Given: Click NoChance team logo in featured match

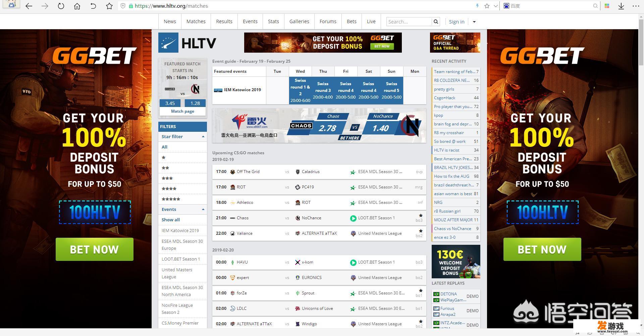Looking at the screenshot, I should pyautogui.click(x=195, y=89).
